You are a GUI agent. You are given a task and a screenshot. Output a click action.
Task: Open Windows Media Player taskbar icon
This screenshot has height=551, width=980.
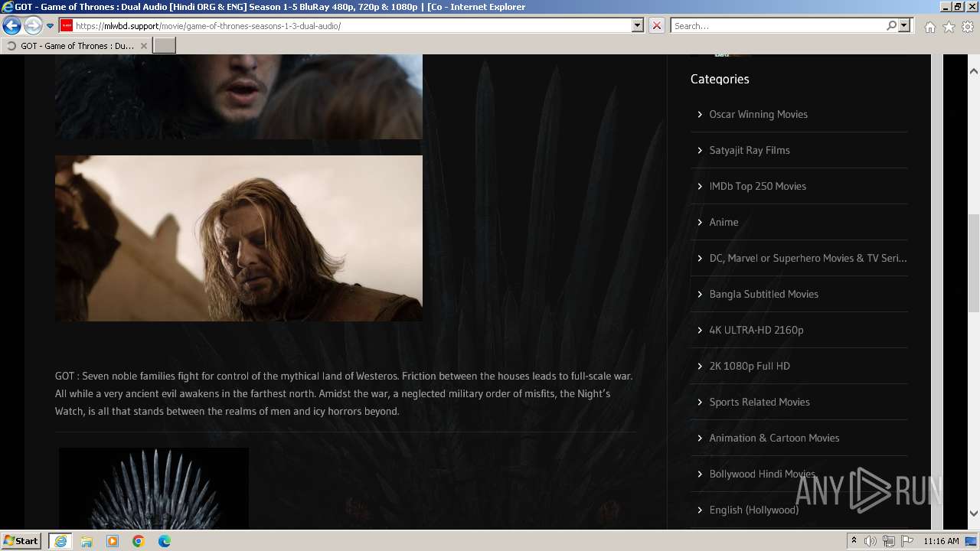(113, 541)
